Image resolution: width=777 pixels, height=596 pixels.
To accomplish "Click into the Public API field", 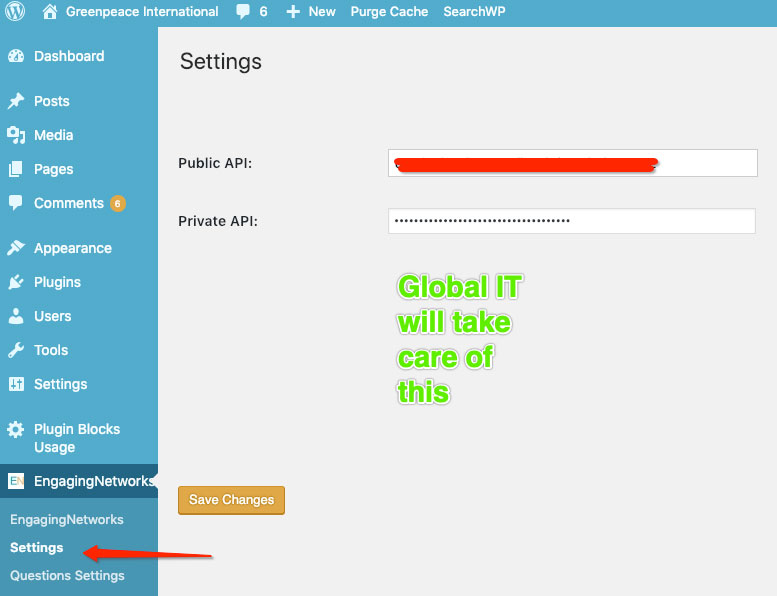I will click(x=573, y=163).
